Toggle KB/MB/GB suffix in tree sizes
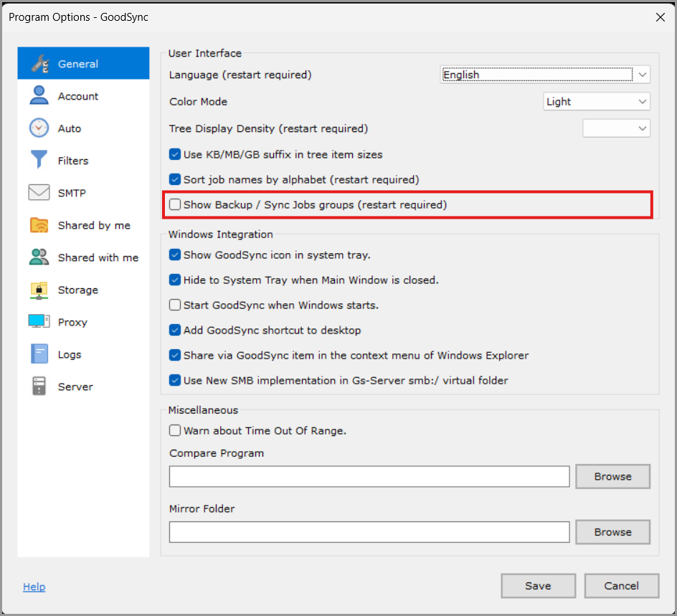This screenshot has width=677, height=616. click(175, 155)
